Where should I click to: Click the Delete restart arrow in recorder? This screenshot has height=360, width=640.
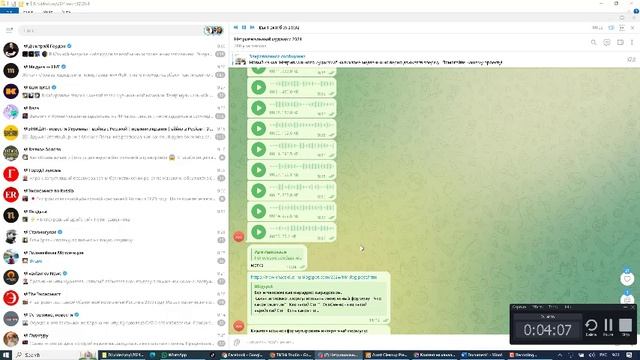pos(591,327)
